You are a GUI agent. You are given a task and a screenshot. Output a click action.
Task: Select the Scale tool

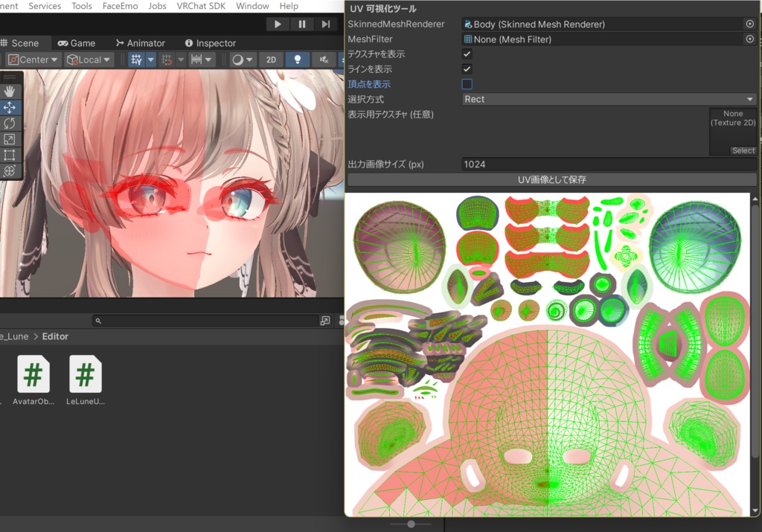click(x=9, y=139)
